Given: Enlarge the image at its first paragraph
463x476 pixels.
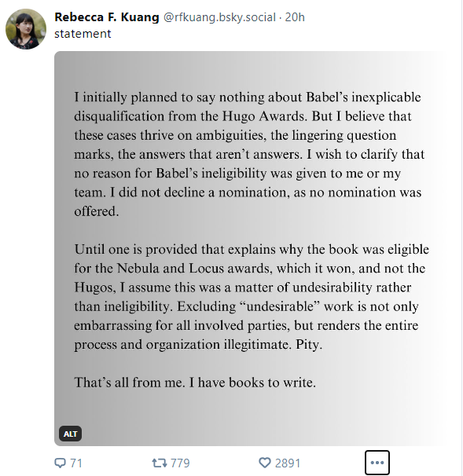Looking at the screenshot, I should point(249,154).
